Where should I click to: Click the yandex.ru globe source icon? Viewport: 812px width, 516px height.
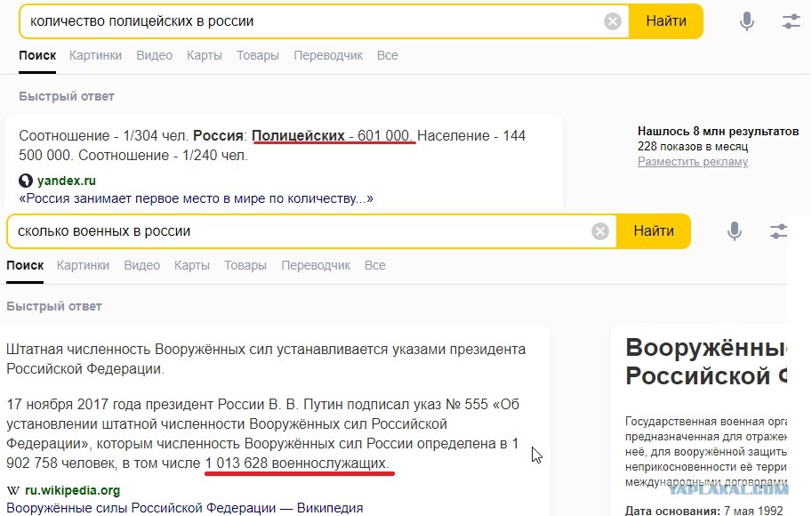coord(26,181)
